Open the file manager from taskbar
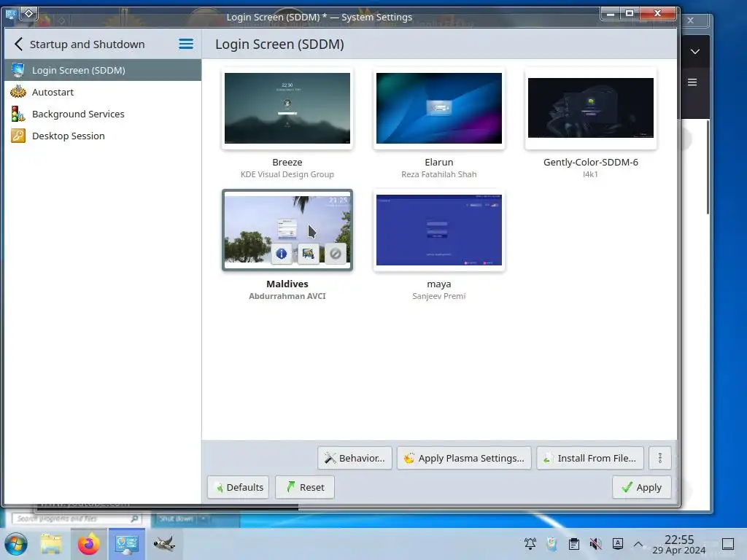Image resolution: width=747 pixels, height=560 pixels. pyautogui.click(x=51, y=543)
